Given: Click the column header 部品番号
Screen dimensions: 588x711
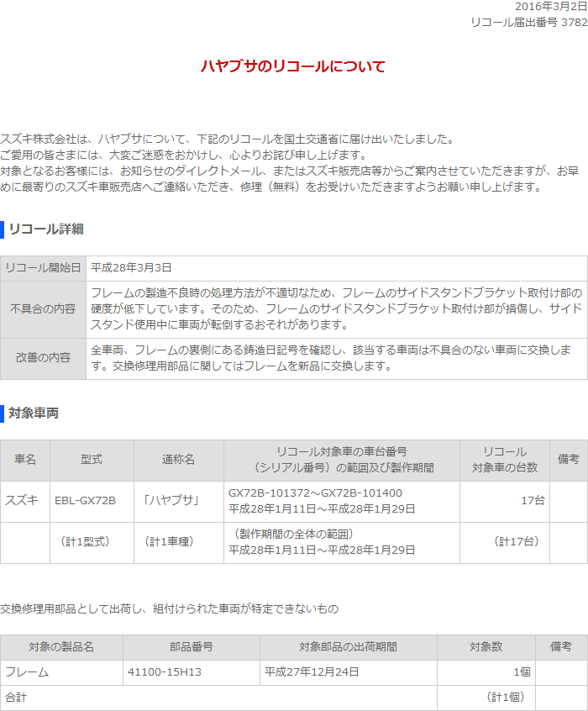Looking at the screenshot, I should point(192,647).
